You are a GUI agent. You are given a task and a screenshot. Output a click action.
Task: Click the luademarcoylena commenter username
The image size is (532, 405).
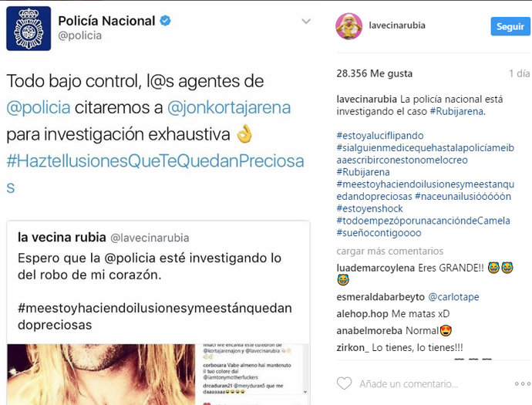point(375,268)
